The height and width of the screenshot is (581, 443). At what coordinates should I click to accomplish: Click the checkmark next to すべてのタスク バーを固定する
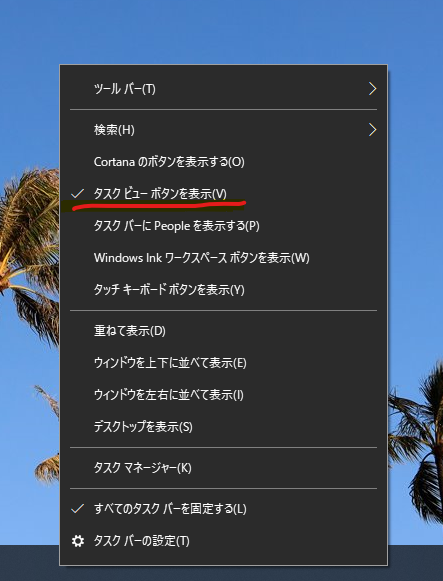click(x=77, y=509)
